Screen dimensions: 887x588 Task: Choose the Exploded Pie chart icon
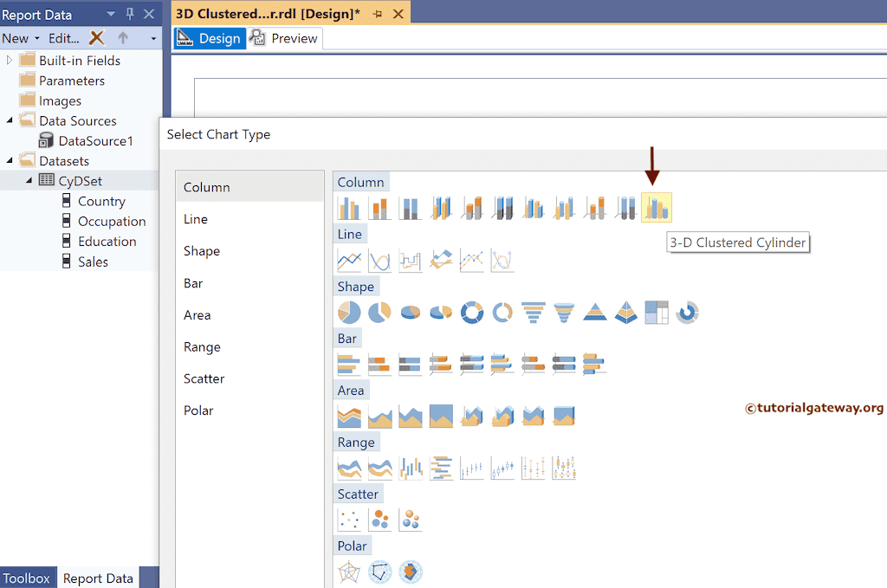tap(379, 312)
